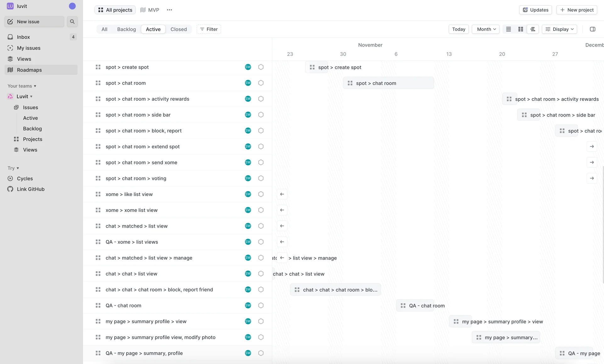Open the three-dots more options menu
The width and height of the screenshot is (604, 364).
coord(170,10)
